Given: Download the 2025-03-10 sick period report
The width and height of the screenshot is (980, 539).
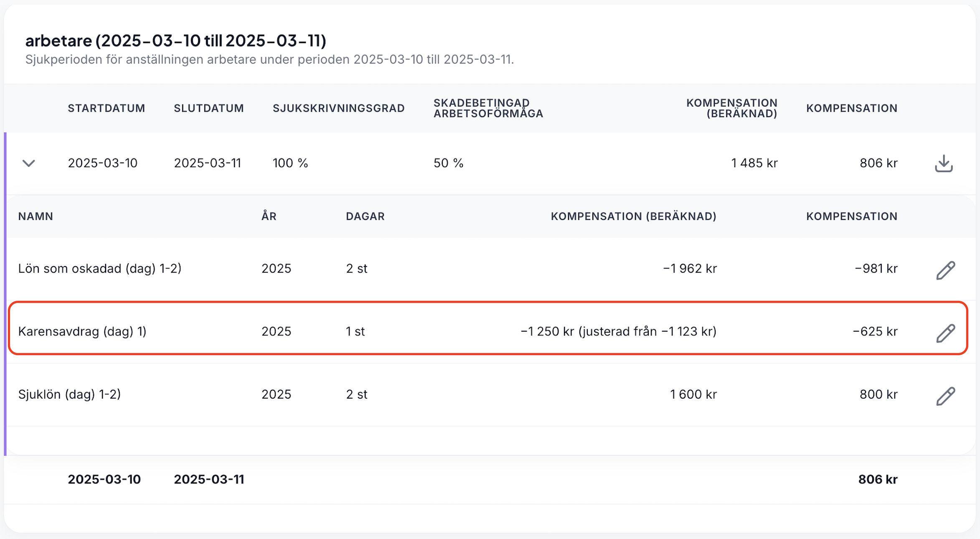Looking at the screenshot, I should click(x=944, y=163).
